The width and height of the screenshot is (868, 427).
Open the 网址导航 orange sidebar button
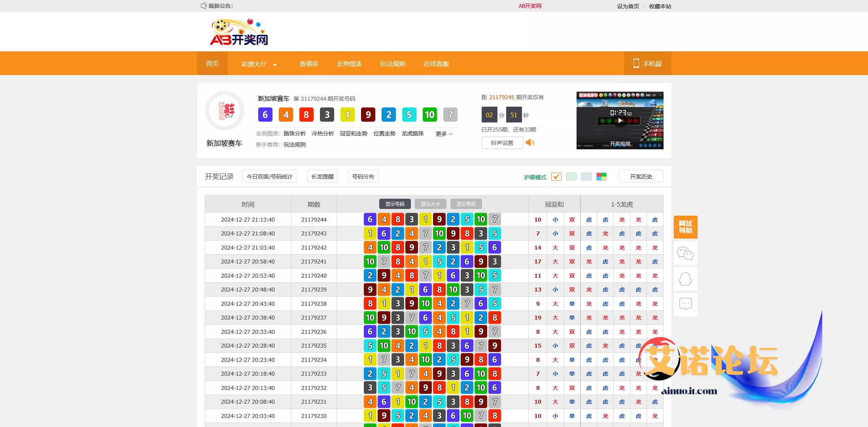[x=685, y=227]
